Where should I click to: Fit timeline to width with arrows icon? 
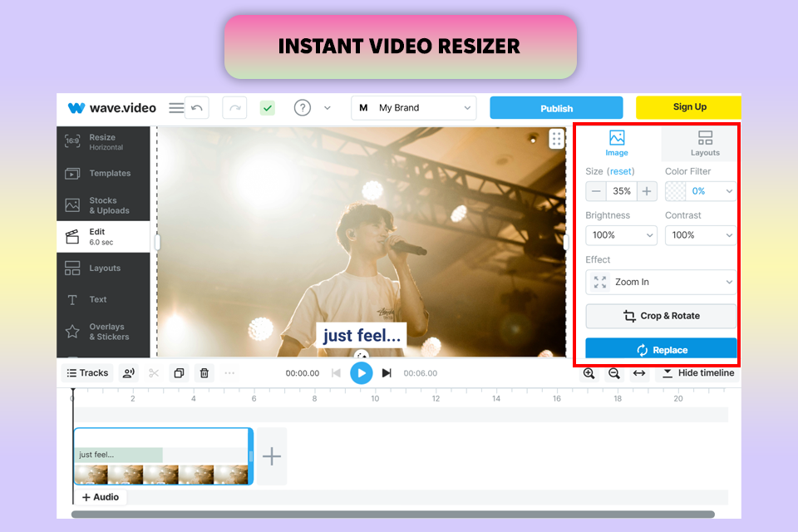point(639,373)
